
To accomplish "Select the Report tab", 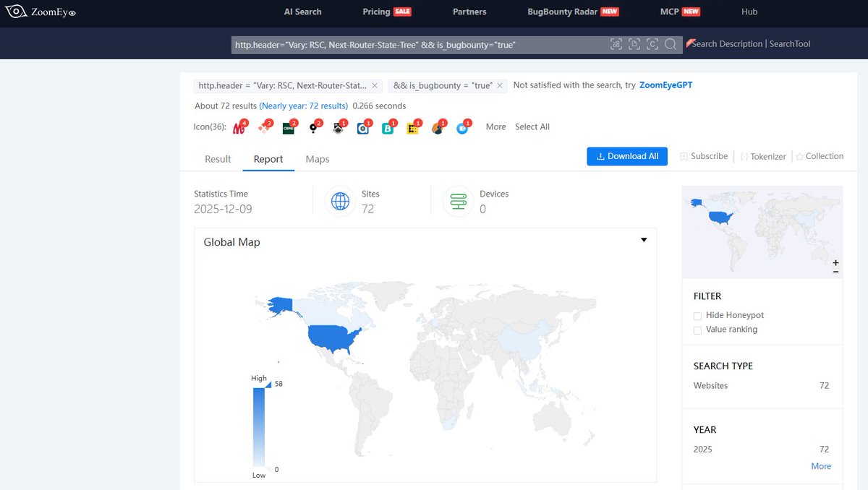I will (268, 159).
